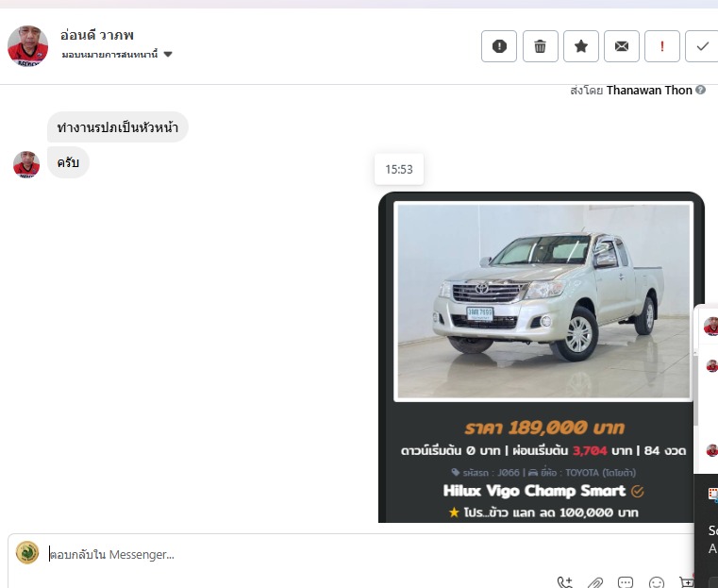Click the spam report octagon icon
718x588 pixels.
499,46
